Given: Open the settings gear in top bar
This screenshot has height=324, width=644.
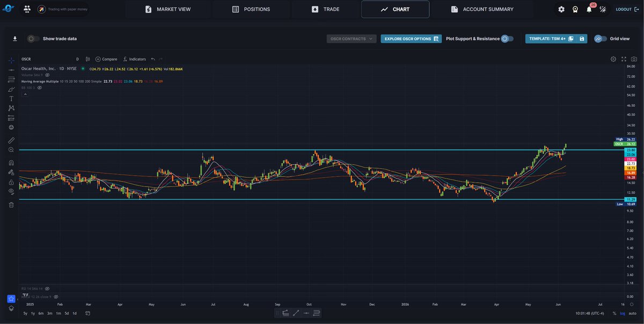Looking at the screenshot, I should 561,9.
